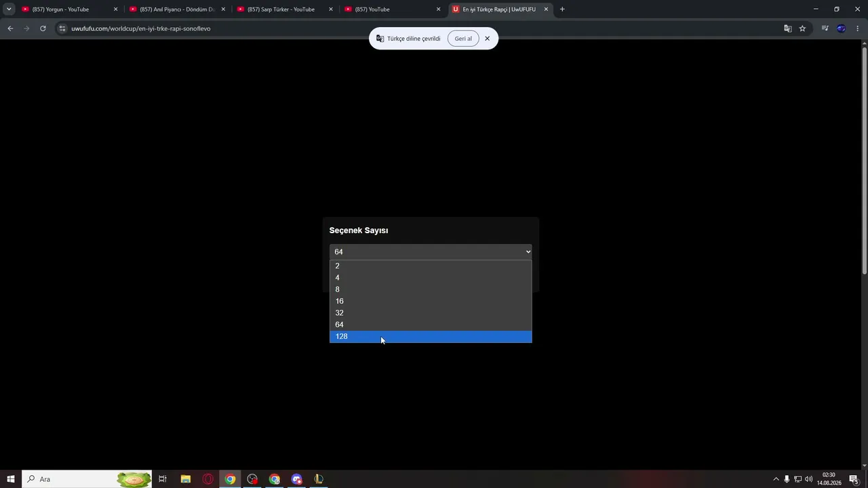Open the Chrome three-dot menu
This screenshot has width=868, height=488.
(x=858, y=28)
